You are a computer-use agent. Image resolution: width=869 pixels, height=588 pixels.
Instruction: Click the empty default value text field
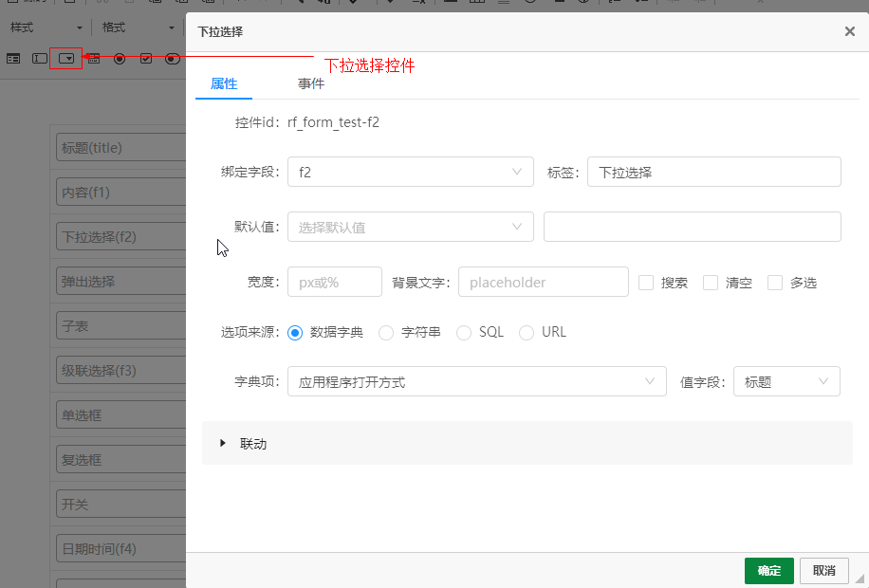click(693, 227)
